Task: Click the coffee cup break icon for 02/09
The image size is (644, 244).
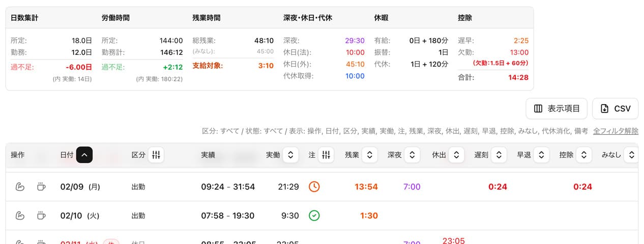Action: (x=41, y=187)
